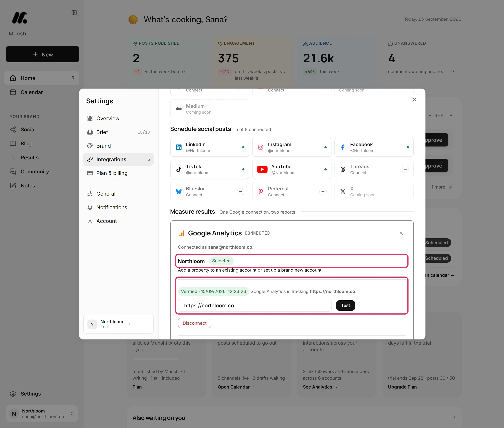Collapse the Google Analytics card with X
504x428 pixels.
pyautogui.click(x=401, y=233)
